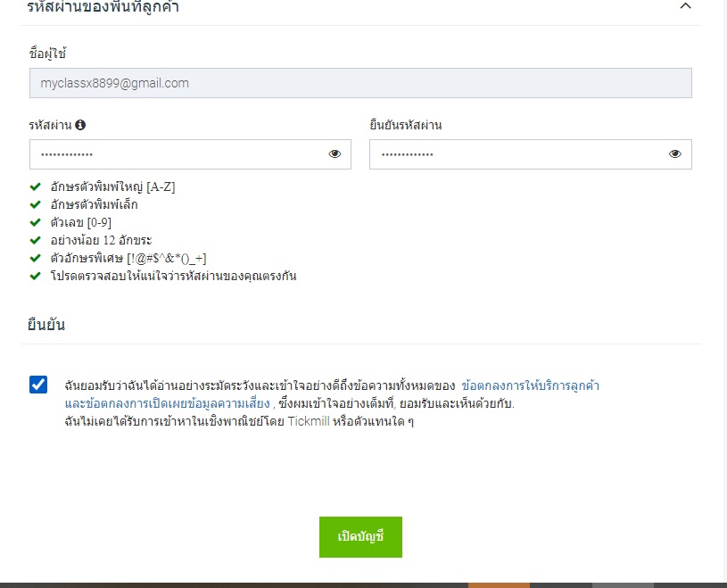Click checkmark icon beside ตัวอักษรพิเศษ rule
The image size is (727, 588).
[35, 258]
